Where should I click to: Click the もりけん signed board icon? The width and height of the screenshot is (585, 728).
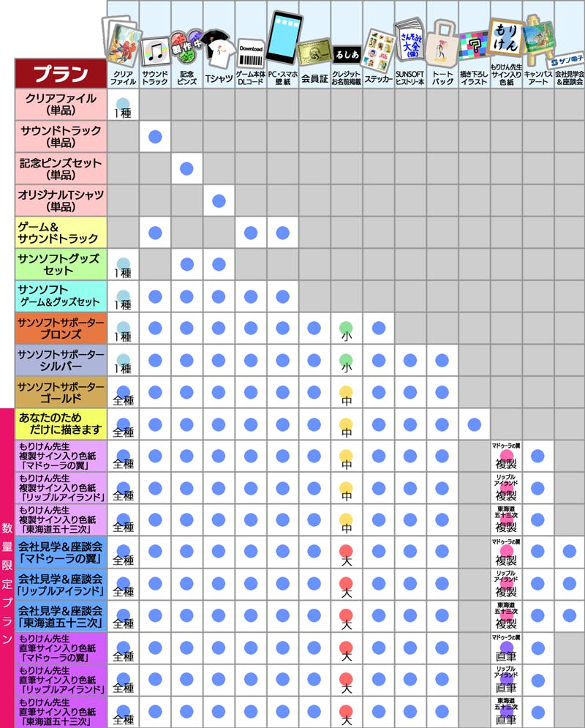pyautogui.click(x=505, y=37)
